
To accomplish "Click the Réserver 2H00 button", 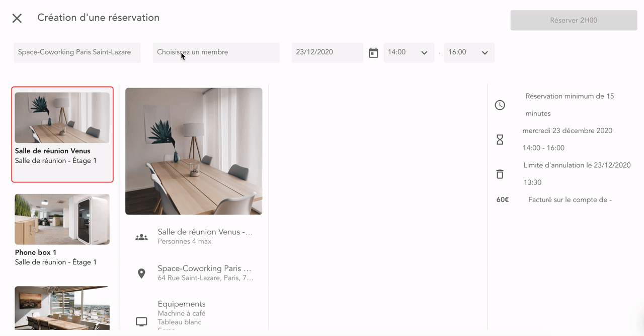I will click(574, 20).
